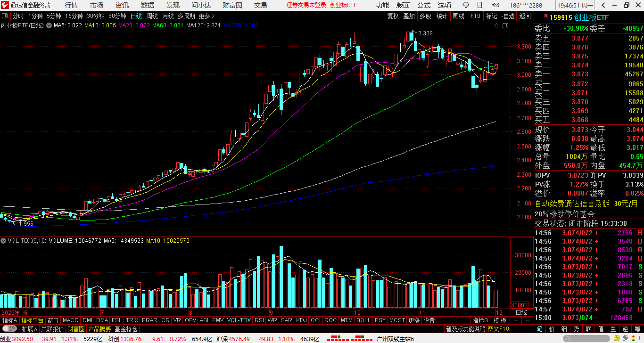This screenshot has width=644, height=343.
Task: Click the 复权 button
Action: [x=393, y=16]
